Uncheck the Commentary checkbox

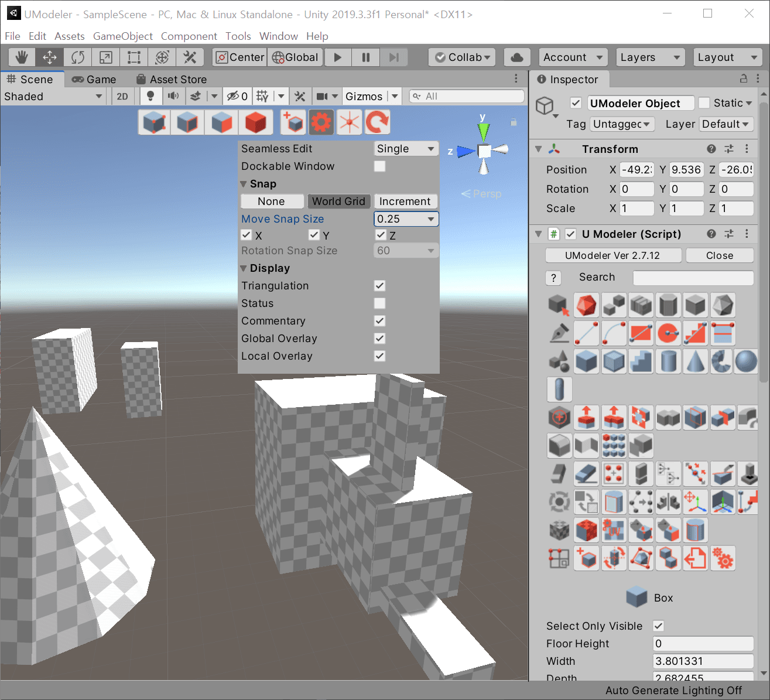coord(380,321)
